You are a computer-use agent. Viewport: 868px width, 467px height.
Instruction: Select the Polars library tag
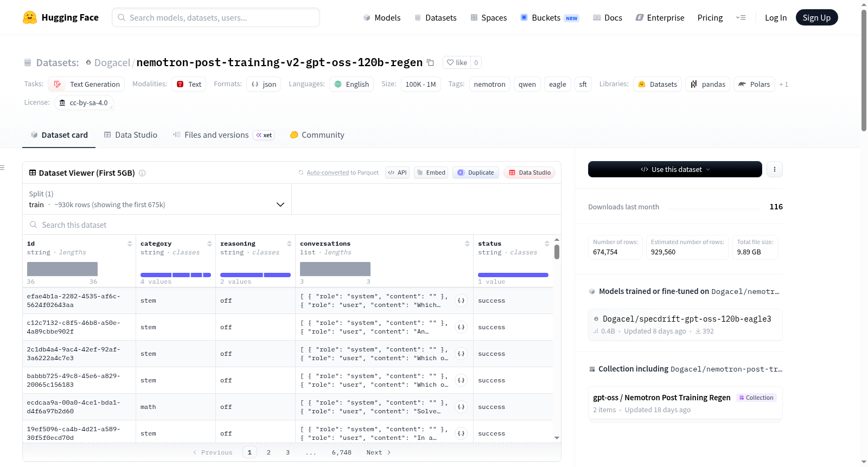coord(754,84)
